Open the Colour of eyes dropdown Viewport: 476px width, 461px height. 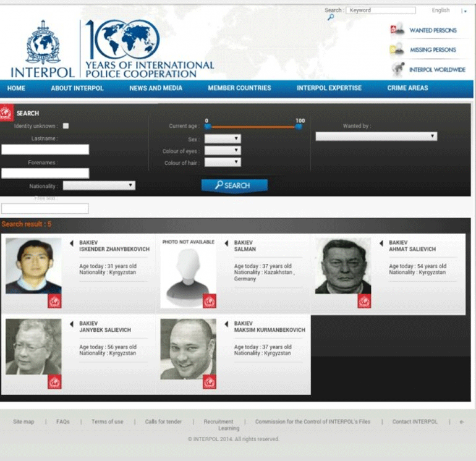223,150
